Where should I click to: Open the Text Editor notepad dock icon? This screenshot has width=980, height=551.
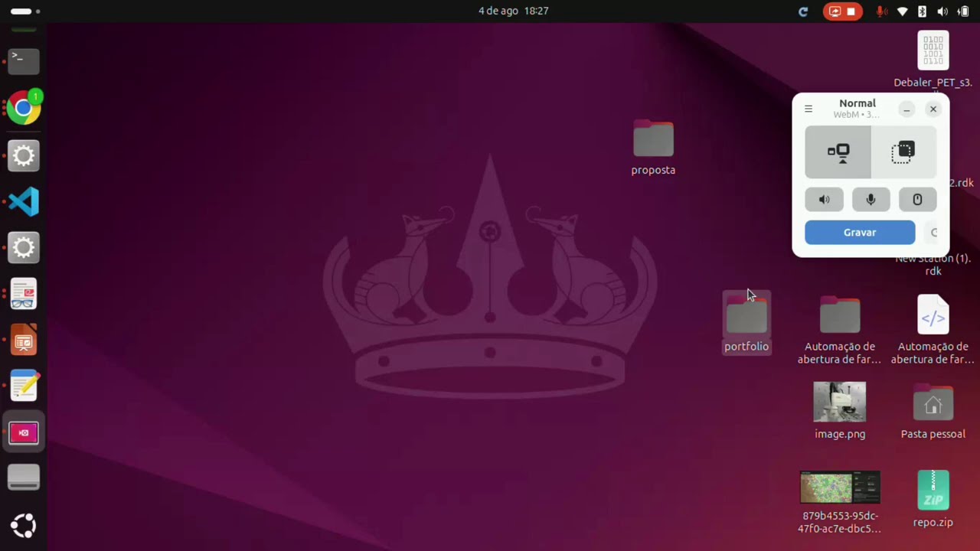coord(24,386)
